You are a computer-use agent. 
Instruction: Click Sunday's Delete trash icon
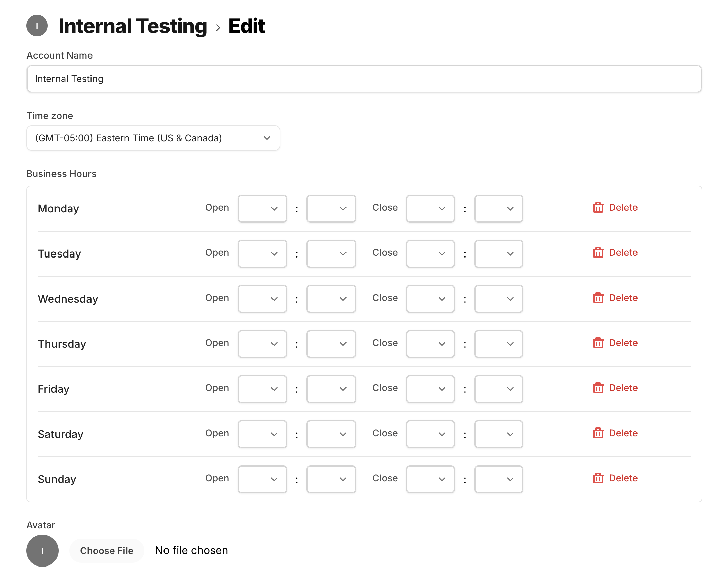[x=598, y=478]
